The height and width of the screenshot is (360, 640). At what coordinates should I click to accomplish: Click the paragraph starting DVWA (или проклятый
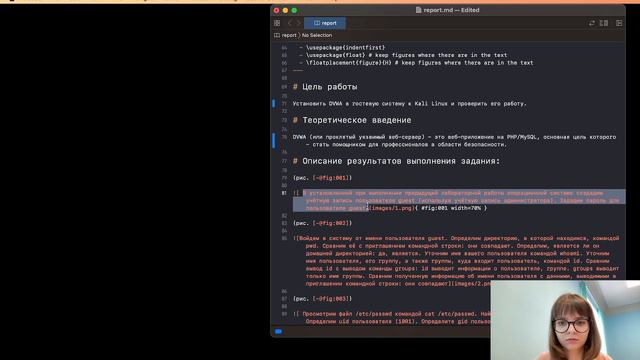click(454, 141)
